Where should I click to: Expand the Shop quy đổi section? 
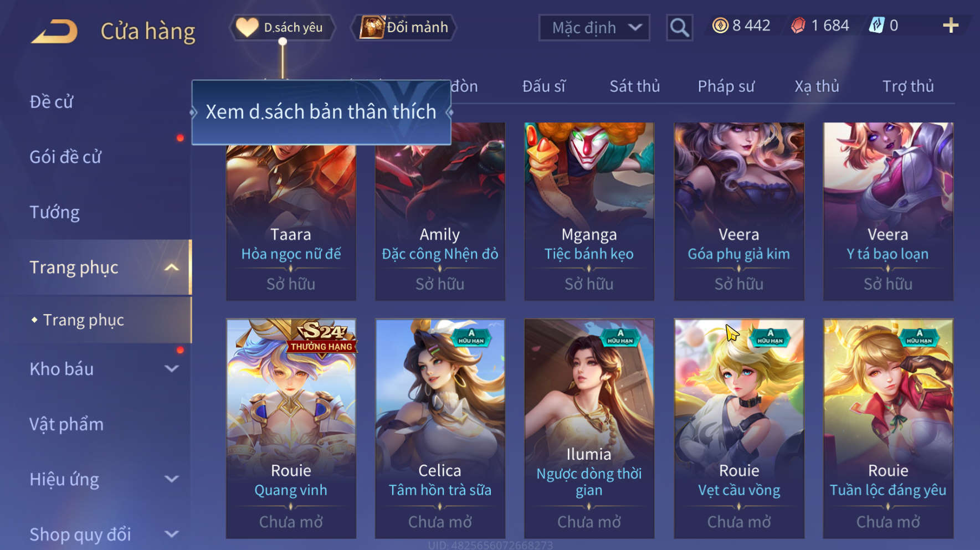(172, 534)
